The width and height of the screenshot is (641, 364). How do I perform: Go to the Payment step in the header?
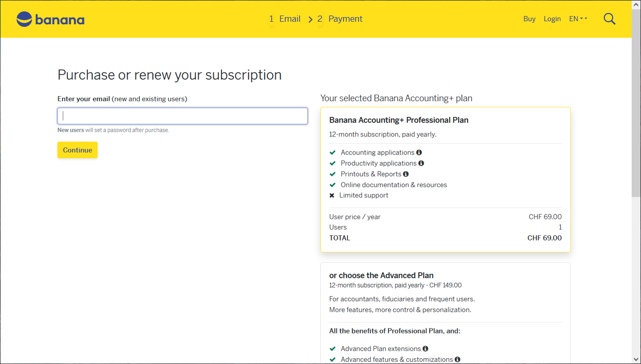tap(340, 19)
